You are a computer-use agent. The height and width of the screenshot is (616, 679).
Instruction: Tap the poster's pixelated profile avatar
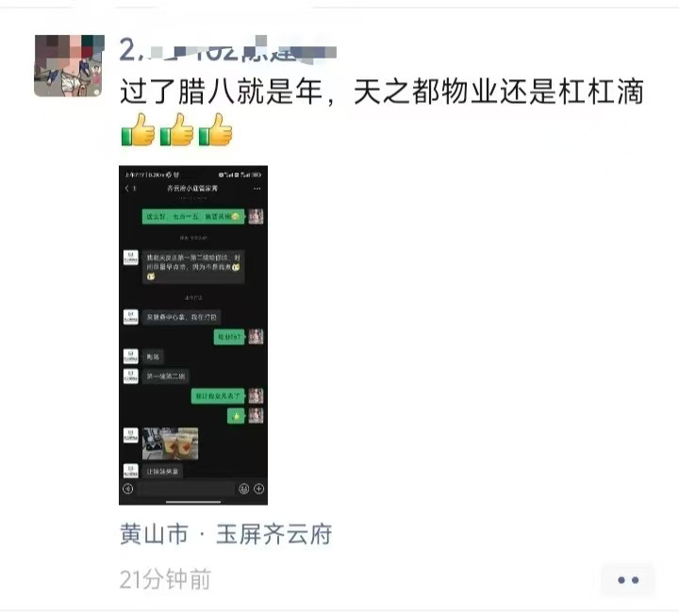69,65
